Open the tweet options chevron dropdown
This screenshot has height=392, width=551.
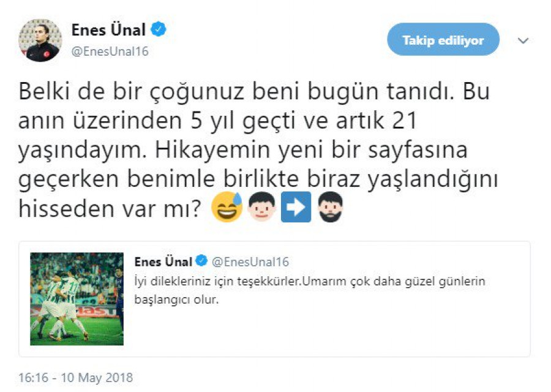[x=523, y=41]
